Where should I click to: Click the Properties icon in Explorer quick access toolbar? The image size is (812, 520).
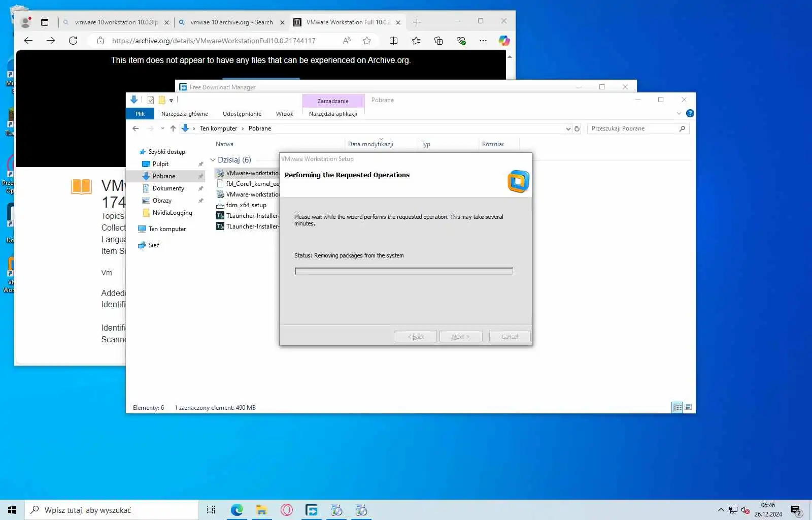pyautogui.click(x=151, y=100)
